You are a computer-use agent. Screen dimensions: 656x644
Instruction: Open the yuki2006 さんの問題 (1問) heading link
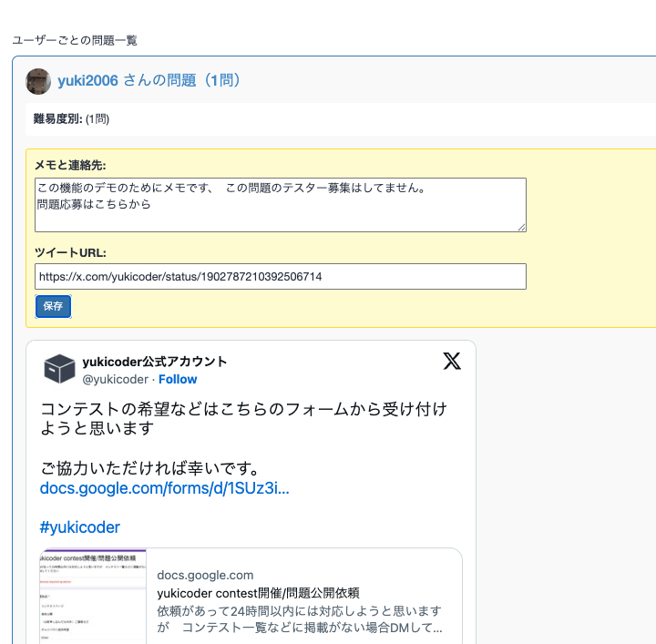pyautogui.click(x=149, y=80)
